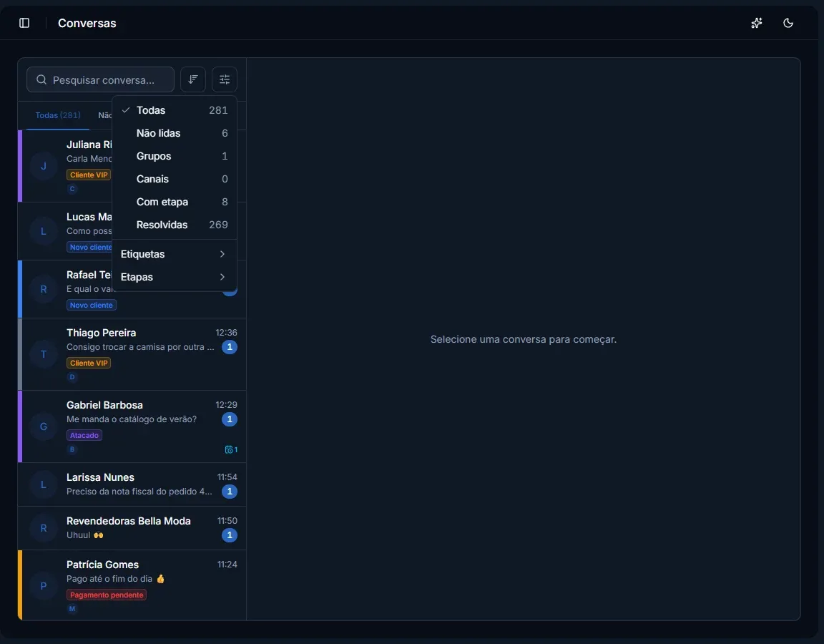Click the Atacado tag on Gabriel's conversation

click(x=84, y=435)
